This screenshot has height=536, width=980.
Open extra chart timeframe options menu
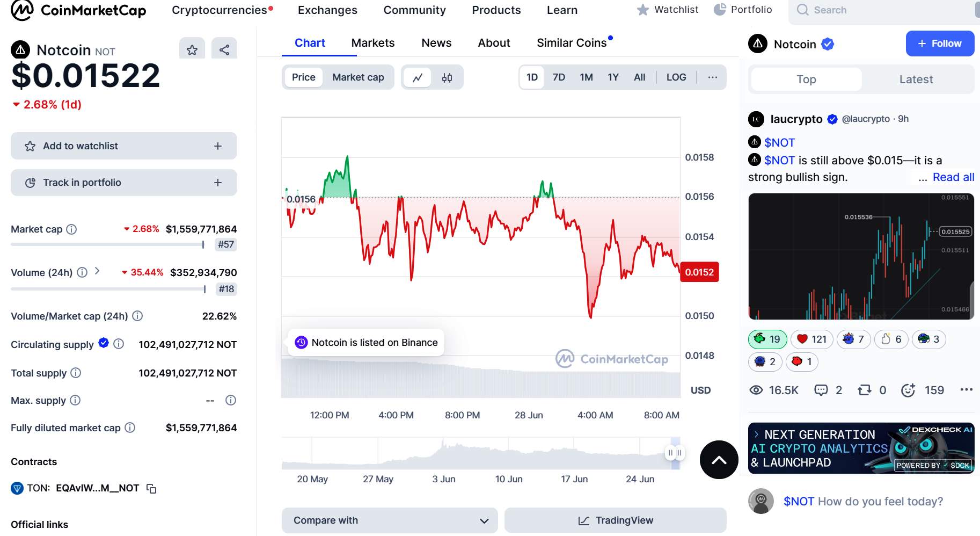point(712,77)
